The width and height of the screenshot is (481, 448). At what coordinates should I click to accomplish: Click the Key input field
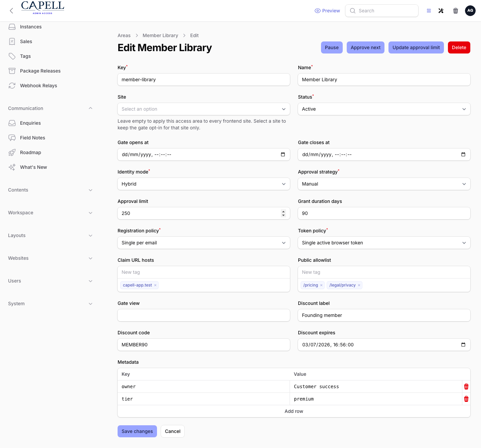pyautogui.click(x=204, y=80)
